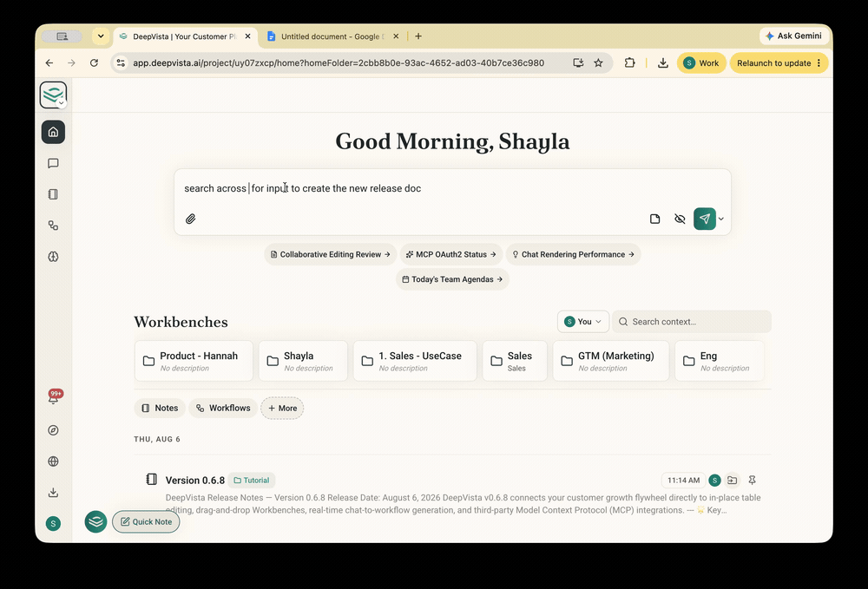Image resolution: width=868 pixels, height=589 pixels.
Task: Click the round green DeepVista assistant button
Action: [x=95, y=521]
